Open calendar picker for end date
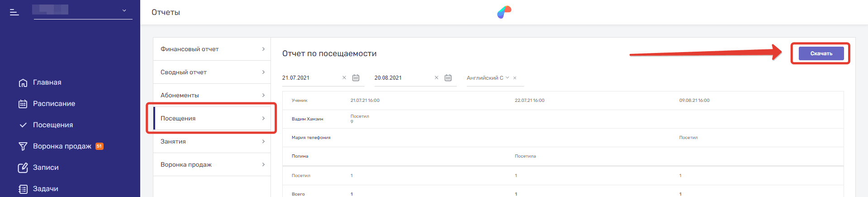 (x=448, y=78)
